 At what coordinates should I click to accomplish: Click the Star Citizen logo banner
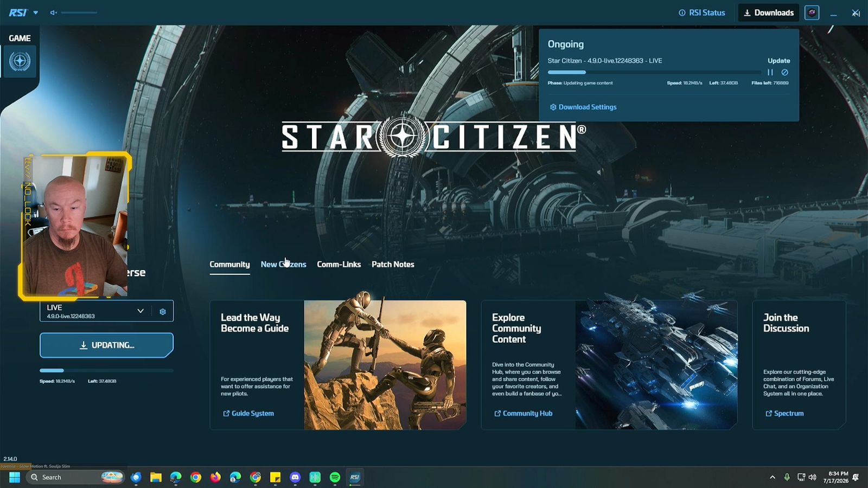click(x=434, y=136)
